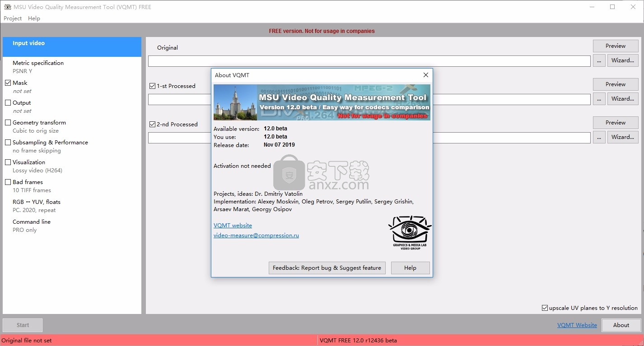Open Wizard for Original video
Image resolution: width=644 pixels, height=346 pixels.
623,60
